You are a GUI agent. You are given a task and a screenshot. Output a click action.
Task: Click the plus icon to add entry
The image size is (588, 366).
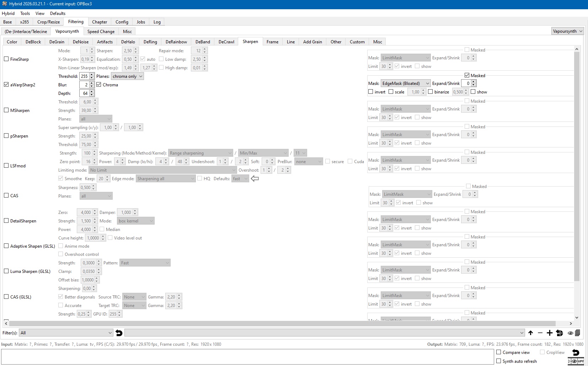[x=550, y=333]
